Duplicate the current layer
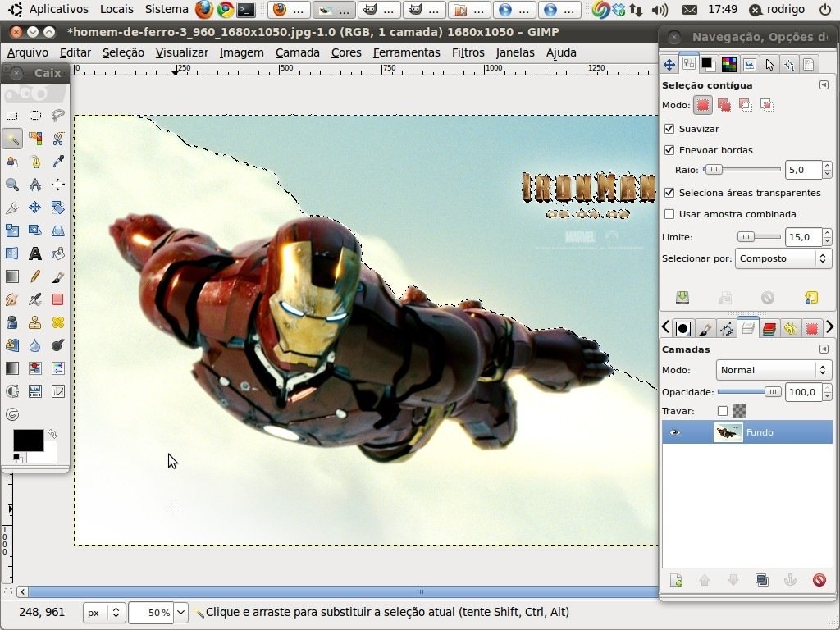 (x=761, y=580)
